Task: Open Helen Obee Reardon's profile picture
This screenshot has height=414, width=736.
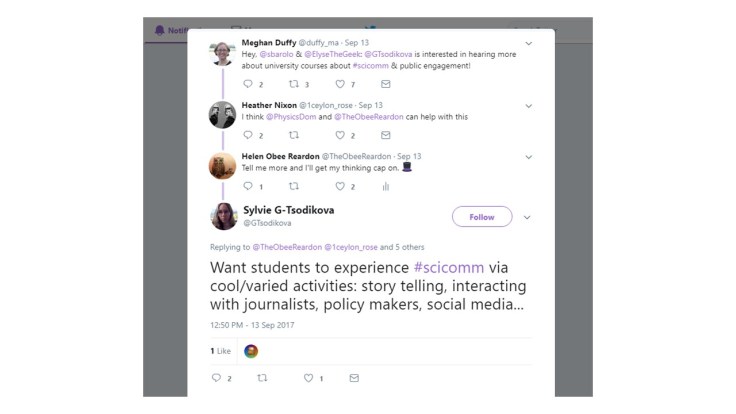Action: [222, 165]
